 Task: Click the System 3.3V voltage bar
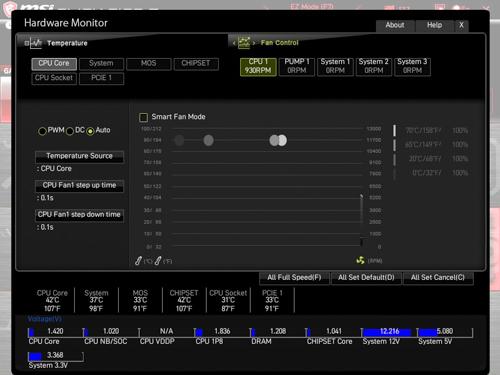(x=56, y=356)
